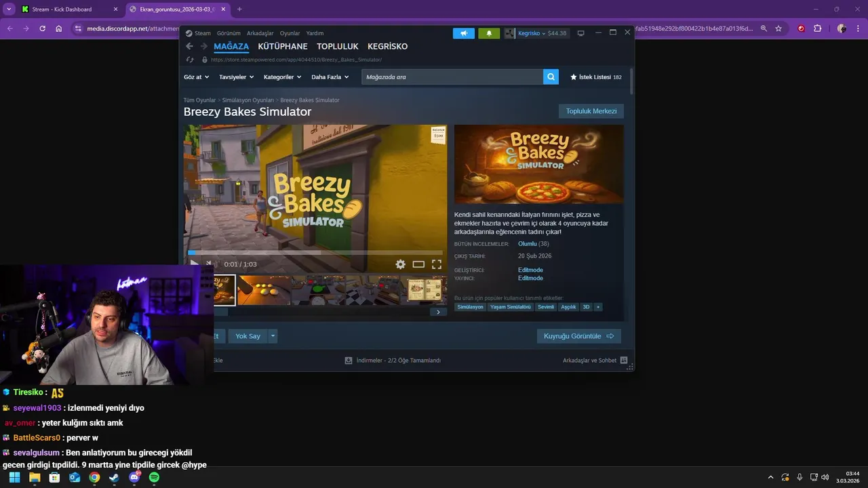Viewport: 868px width, 488px height.
Task: Open the Arkadaşlar menu
Action: click(x=260, y=33)
